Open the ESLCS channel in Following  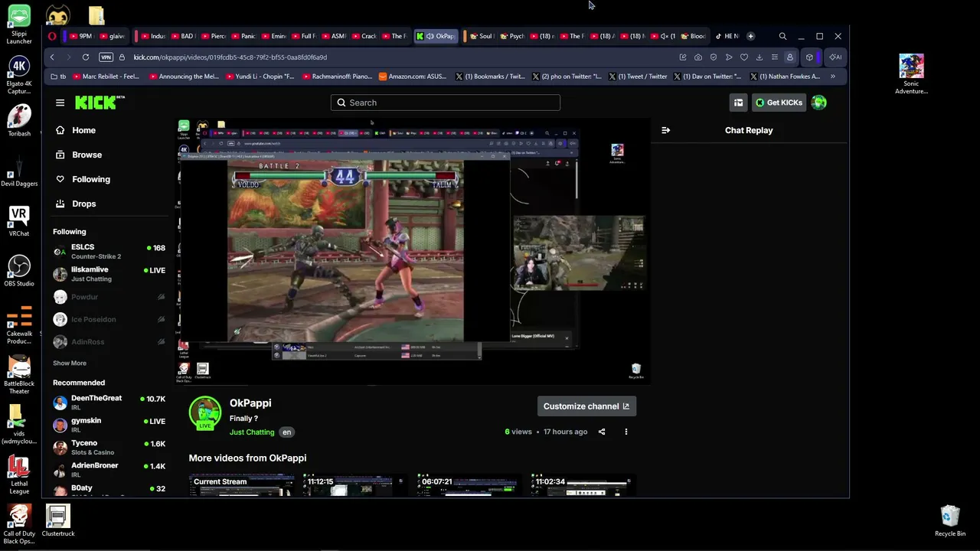(x=109, y=252)
